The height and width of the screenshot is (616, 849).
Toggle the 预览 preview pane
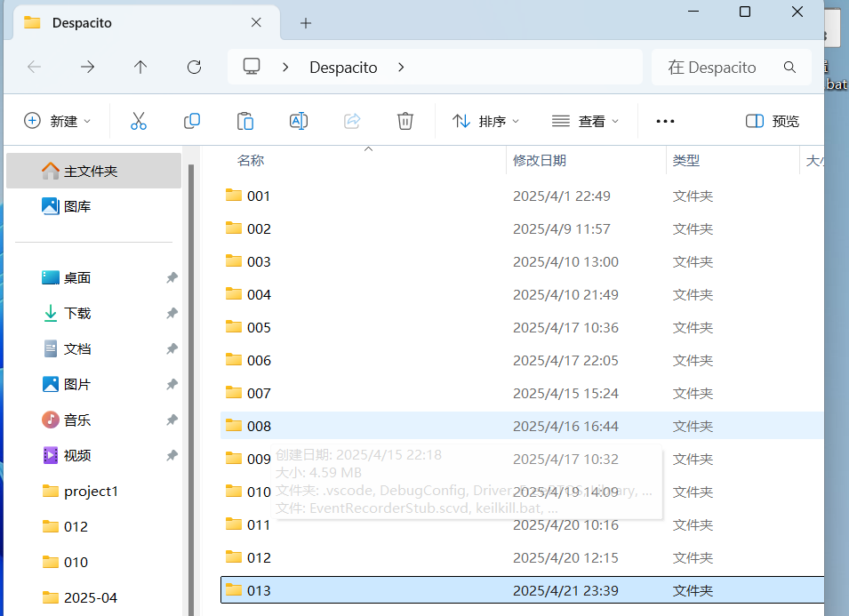(x=773, y=121)
